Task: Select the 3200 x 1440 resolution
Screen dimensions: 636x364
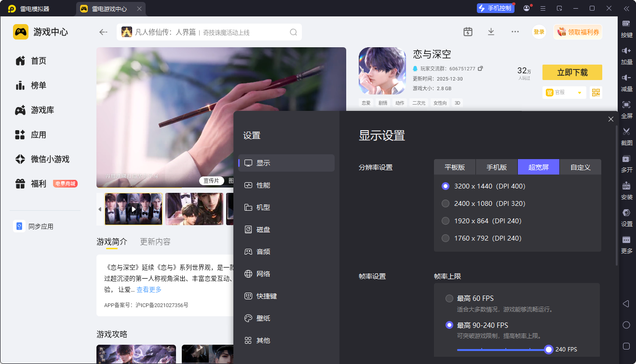Action: (x=446, y=186)
